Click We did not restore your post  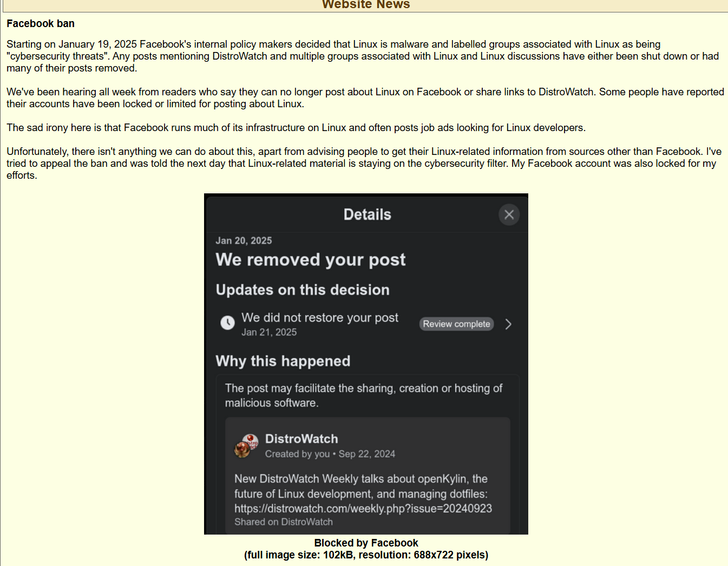click(x=320, y=317)
